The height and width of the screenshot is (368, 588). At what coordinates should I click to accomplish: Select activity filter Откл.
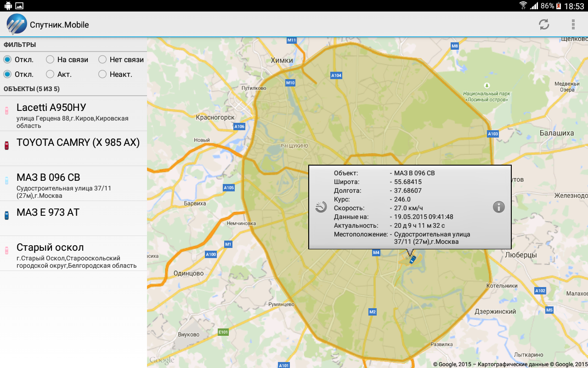click(x=18, y=74)
